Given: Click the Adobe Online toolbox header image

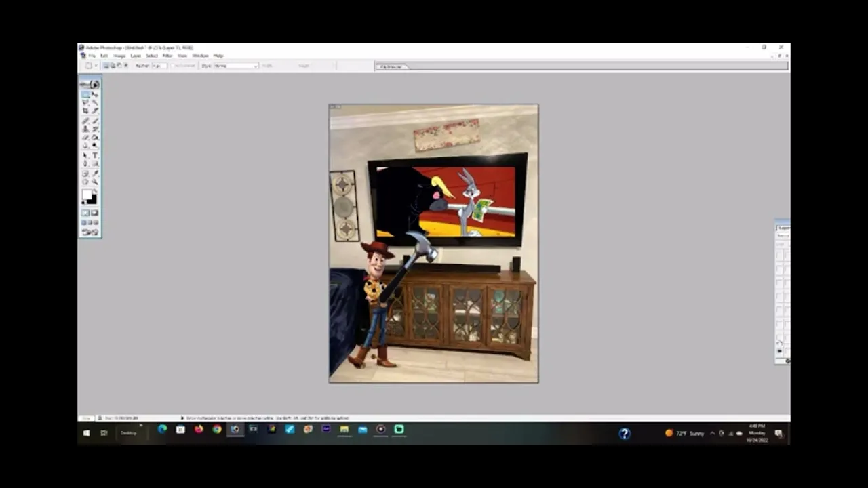Looking at the screenshot, I should [x=90, y=84].
